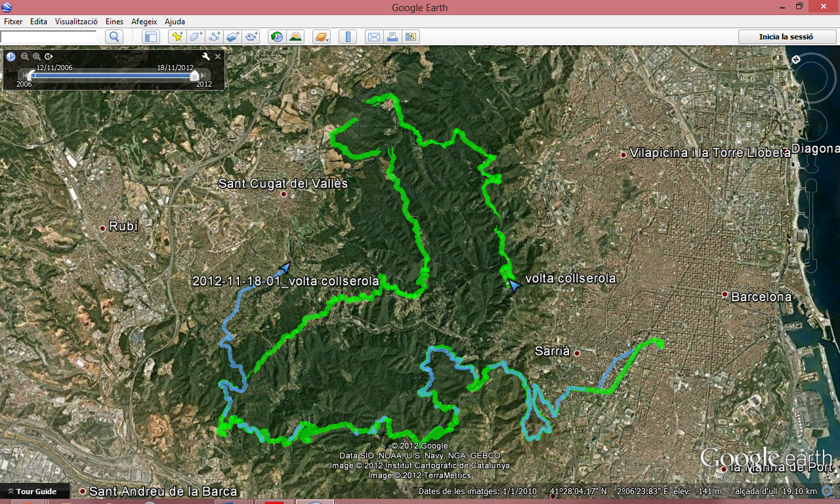The height and width of the screenshot is (504, 840).
Task: Zoom out the time slider range
Action: click(x=25, y=56)
